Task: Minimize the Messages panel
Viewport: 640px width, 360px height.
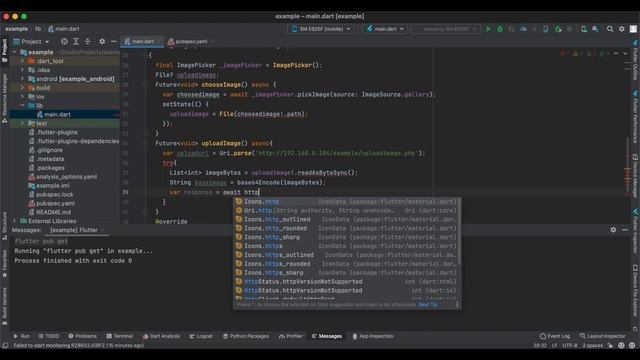Action: pos(625,230)
